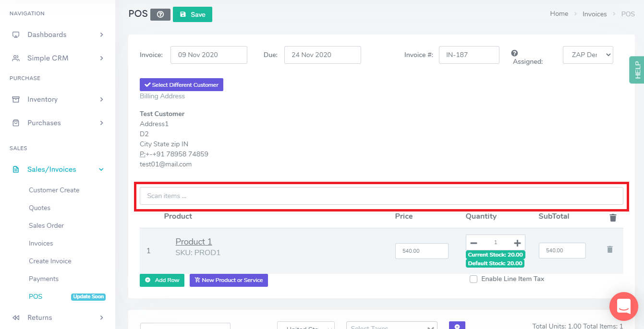The height and width of the screenshot is (329, 644).
Task: Expand the Dashboards menu
Action: [58, 35]
